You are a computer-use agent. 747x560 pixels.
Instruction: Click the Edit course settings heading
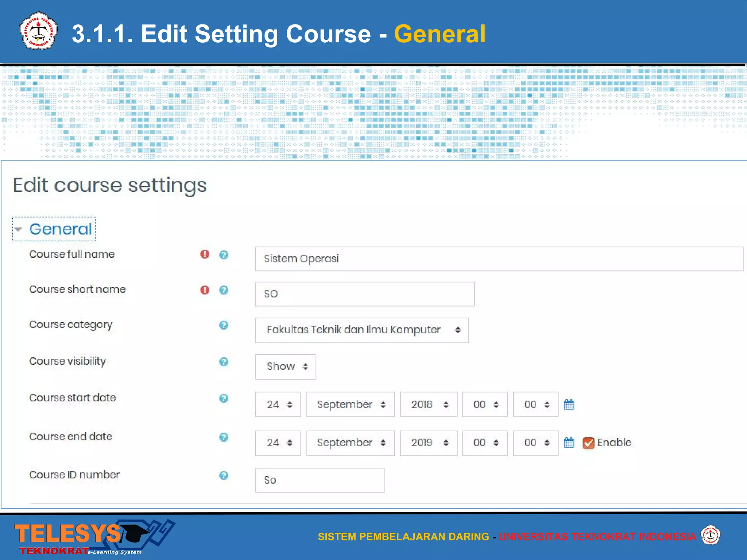[110, 186]
